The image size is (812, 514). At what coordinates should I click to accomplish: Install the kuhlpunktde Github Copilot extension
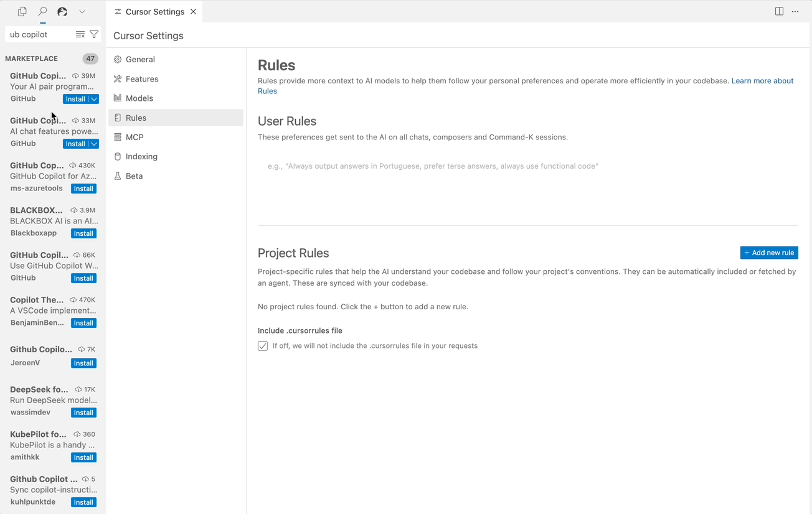click(83, 502)
